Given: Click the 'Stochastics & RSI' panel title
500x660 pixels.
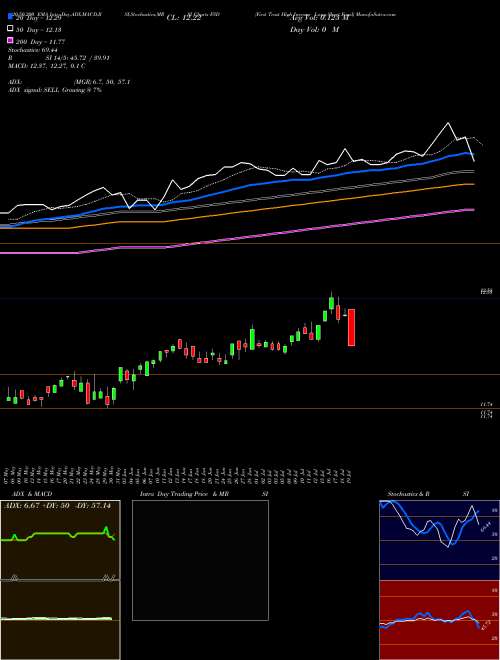Looking at the screenshot, I should coord(428,494).
